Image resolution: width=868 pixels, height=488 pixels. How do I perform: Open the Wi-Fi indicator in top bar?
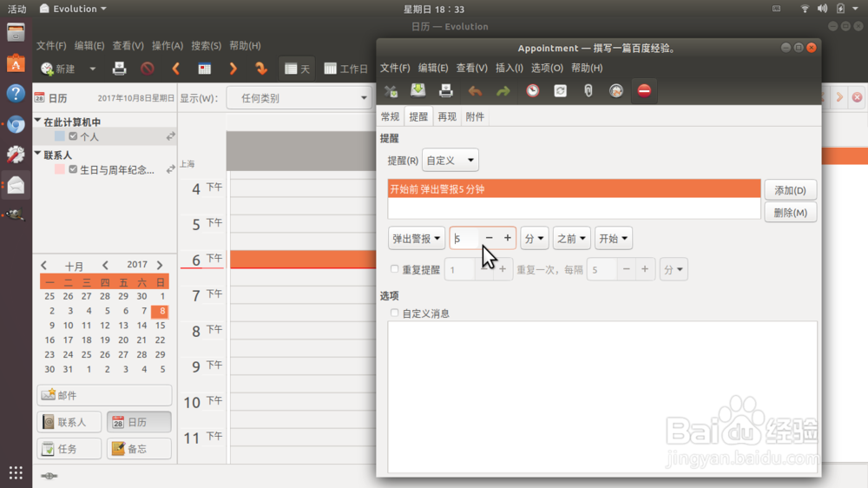coord(805,9)
